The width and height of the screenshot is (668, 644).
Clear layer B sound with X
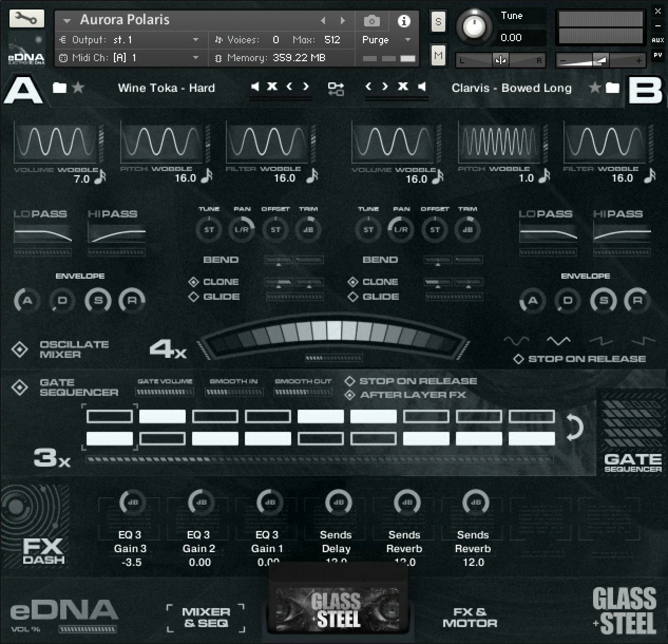pyautogui.click(x=403, y=86)
